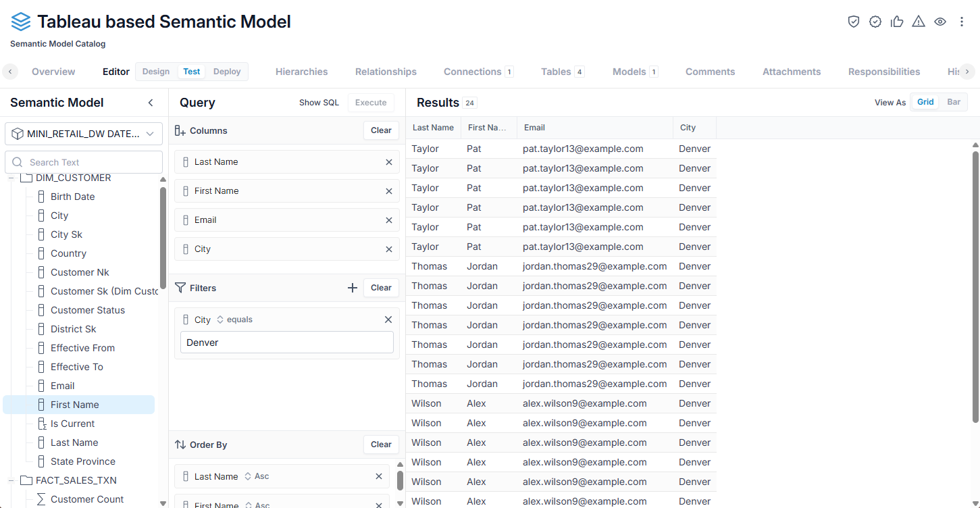Click the Is Current calculated field icon
Screen dimensions: 980x508
point(41,424)
